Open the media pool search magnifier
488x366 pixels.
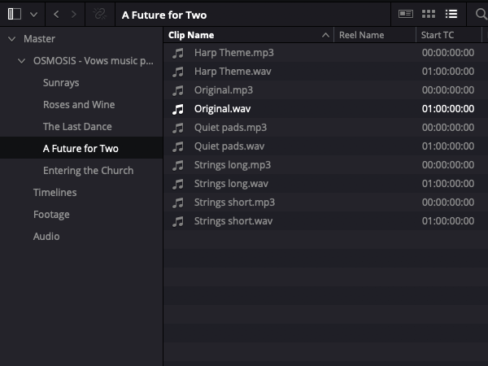click(481, 14)
